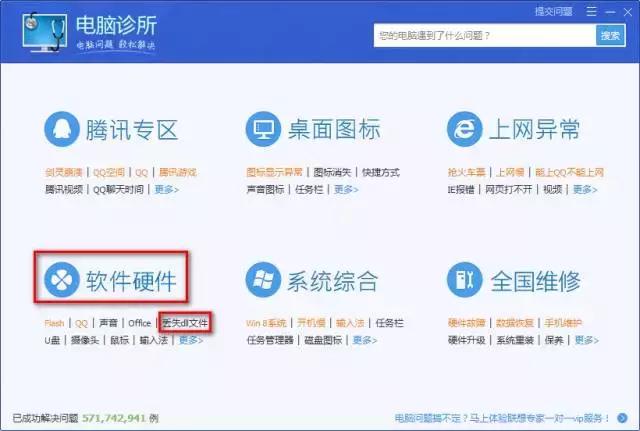
Task: Open the 保养 link
Action: click(554, 340)
